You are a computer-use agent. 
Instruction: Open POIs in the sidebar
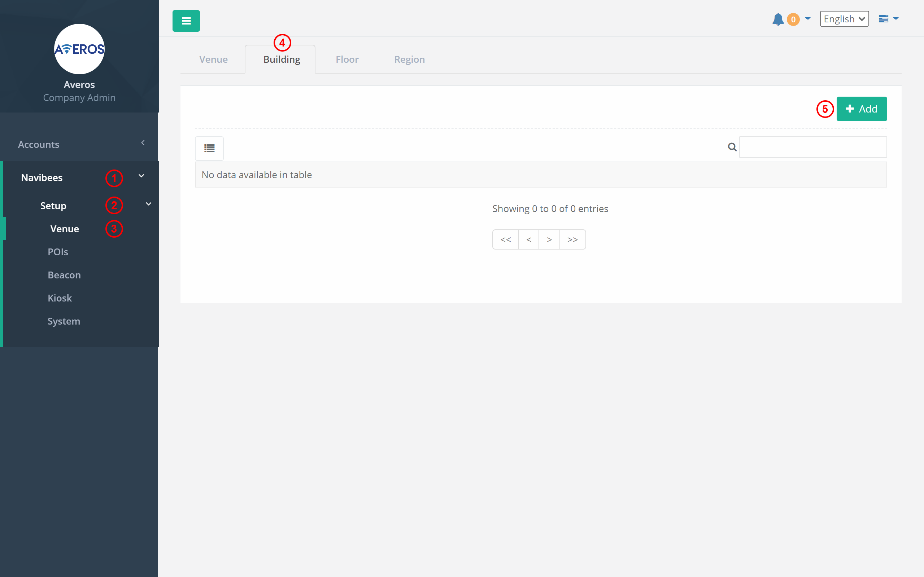tap(58, 252)
